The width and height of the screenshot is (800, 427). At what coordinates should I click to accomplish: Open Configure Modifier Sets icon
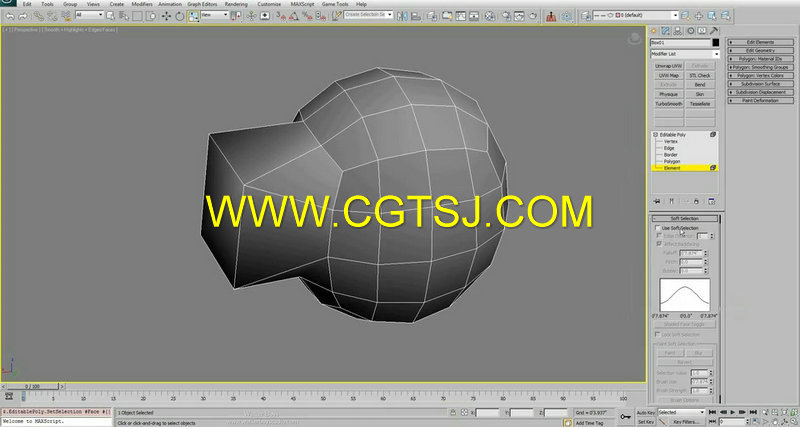[x=711, y=202]
